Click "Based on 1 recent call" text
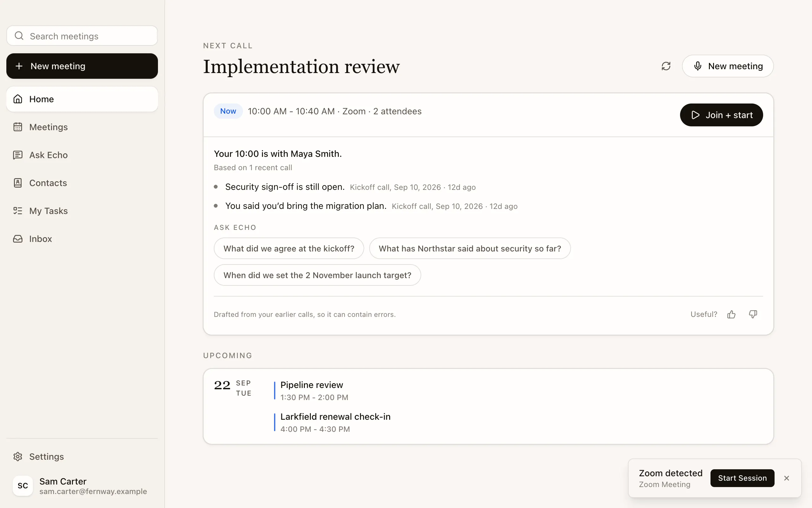812x508 pixels. point(253,167)
